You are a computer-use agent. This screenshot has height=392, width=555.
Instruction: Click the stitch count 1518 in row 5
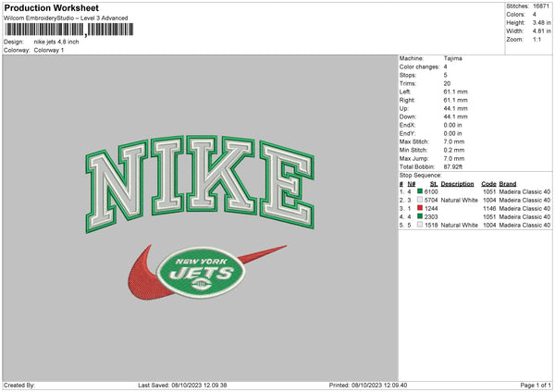pyautogui.click(x=431, y=225)
